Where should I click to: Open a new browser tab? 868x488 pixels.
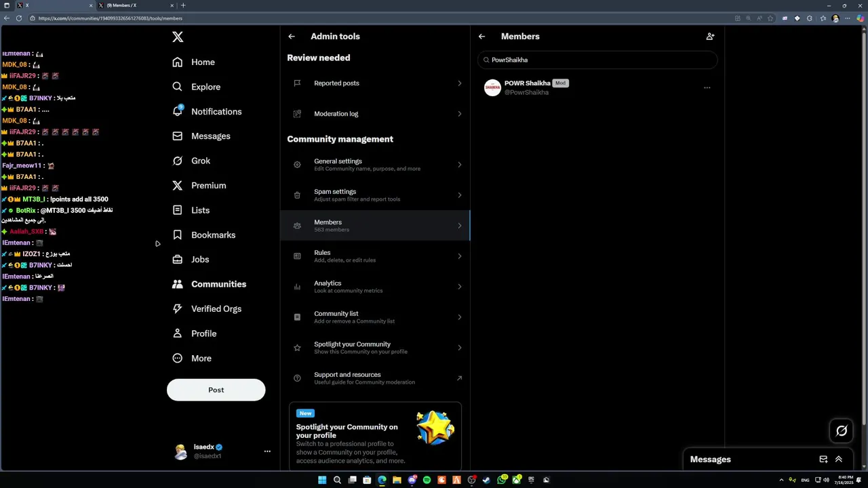point(183,5)
